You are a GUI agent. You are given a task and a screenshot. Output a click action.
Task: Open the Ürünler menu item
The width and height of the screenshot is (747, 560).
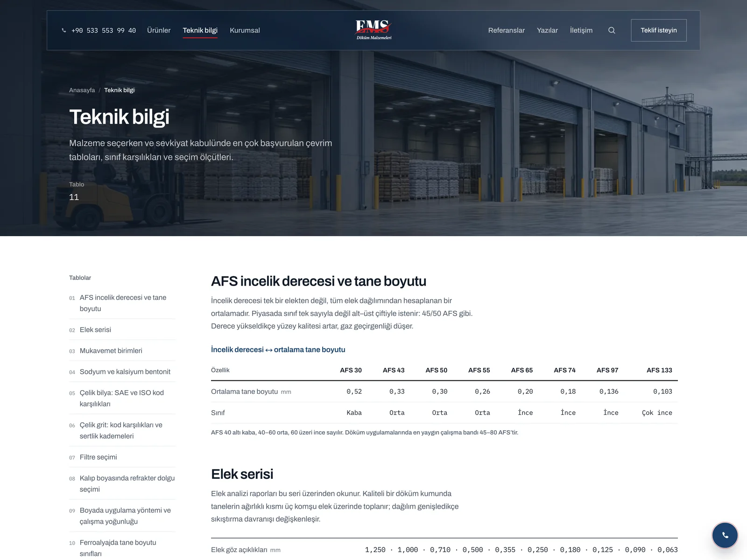coord(159,30)
